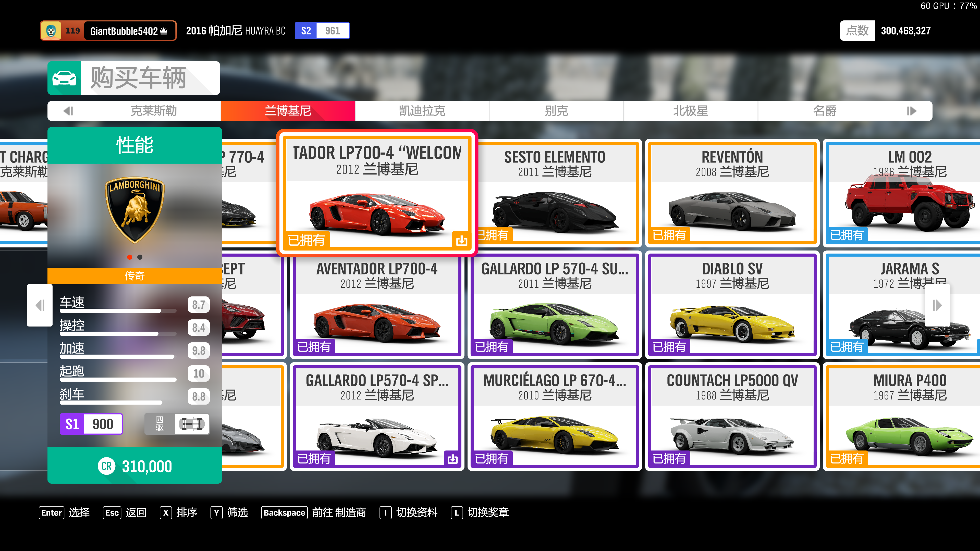The height and width of the screenshot is (551, 980).
Task: Click download icon on Welcome Pack Aventador card
Action: point(461,240)
